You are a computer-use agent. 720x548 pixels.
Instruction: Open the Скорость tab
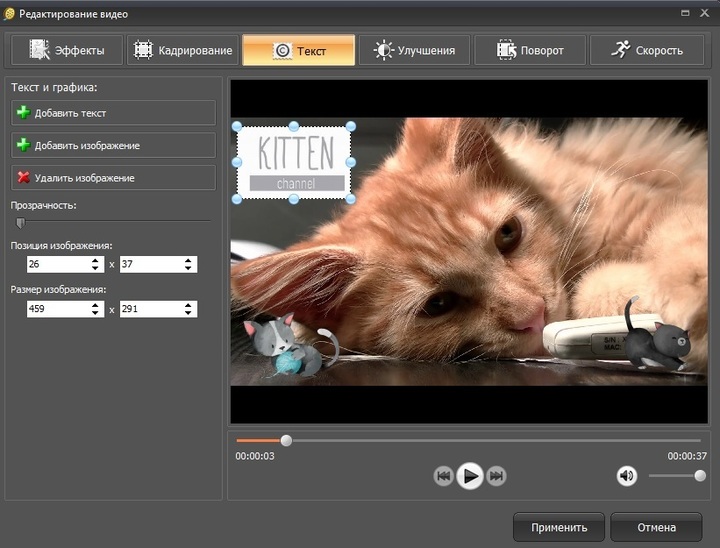pos(647,50)
